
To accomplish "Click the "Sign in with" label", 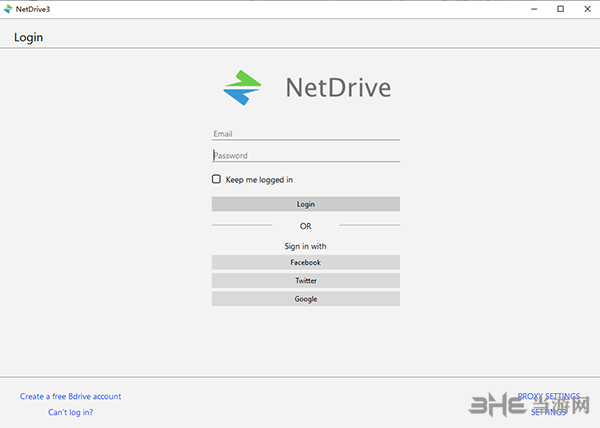I will pyautogui.click(x=305, y=246).
